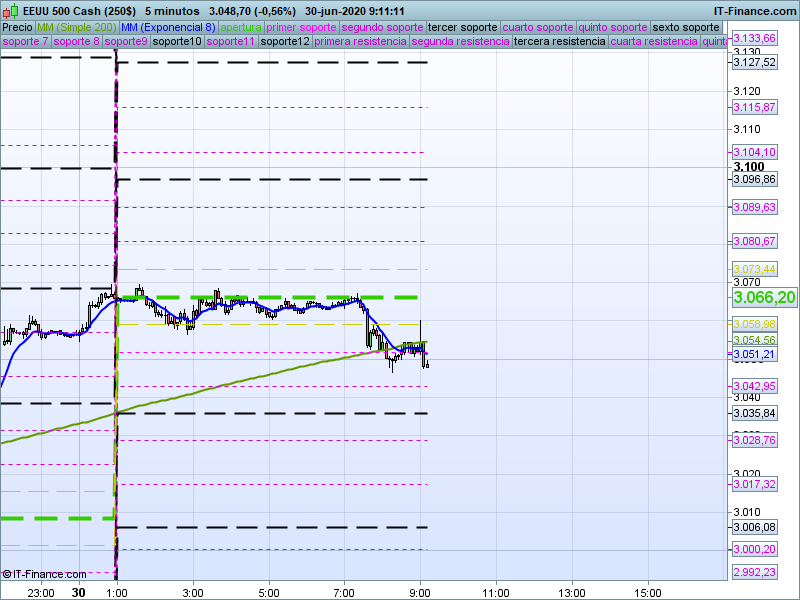Click the 3.006,08 price tag
Image resolution: width=800 pixels, height=600 pixels.
coord(755,527)
